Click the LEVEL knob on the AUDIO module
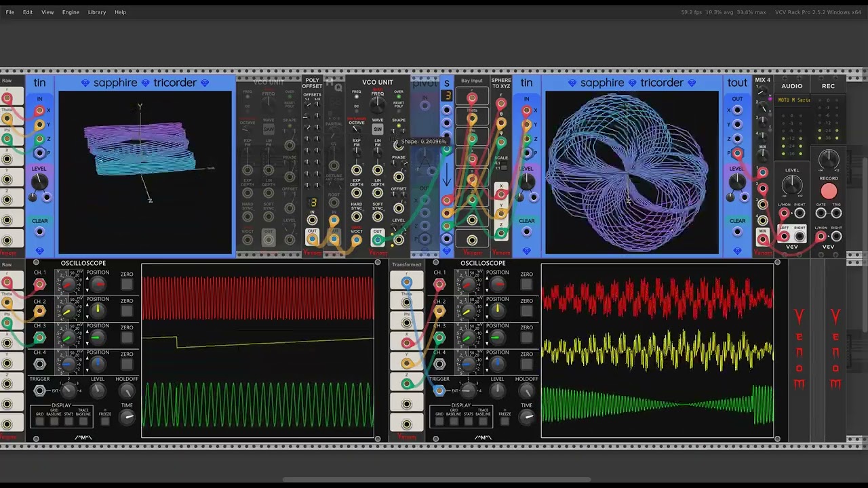Image resolution: width=868 pixels, height=488 pixels. (792, 185)
